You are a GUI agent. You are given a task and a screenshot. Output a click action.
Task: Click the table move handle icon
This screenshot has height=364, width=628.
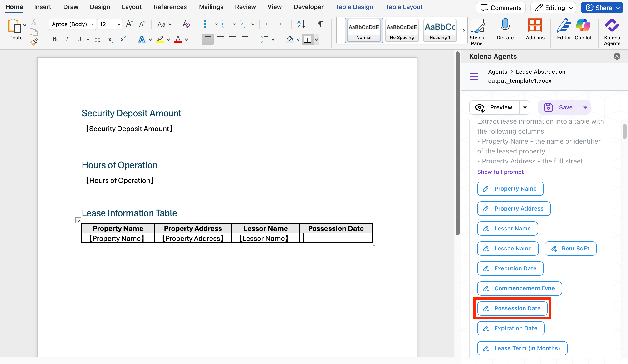point(78,220)
